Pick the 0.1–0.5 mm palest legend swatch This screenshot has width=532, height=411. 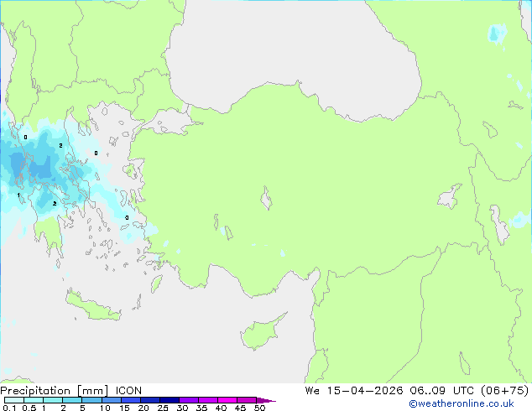pos(14,400)
